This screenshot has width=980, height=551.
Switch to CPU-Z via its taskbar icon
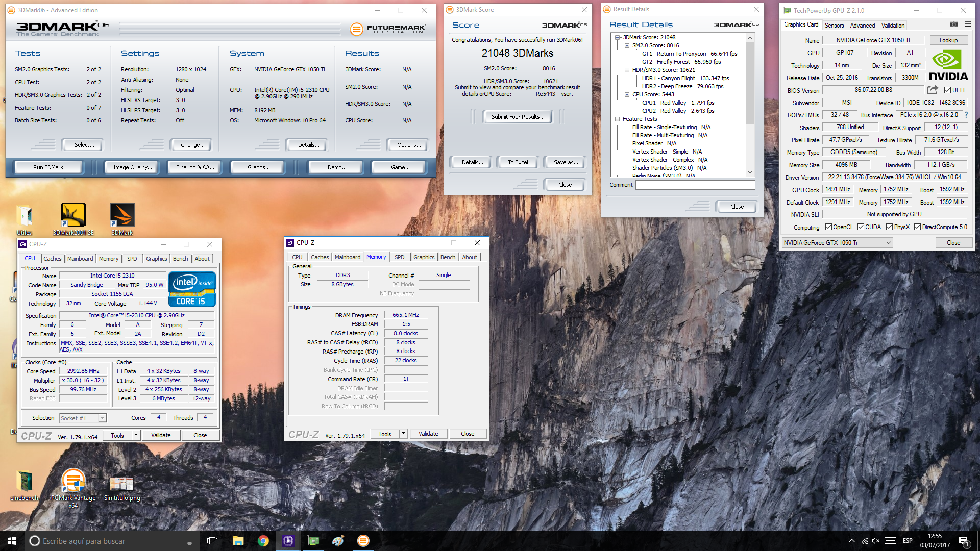point(288,541)
